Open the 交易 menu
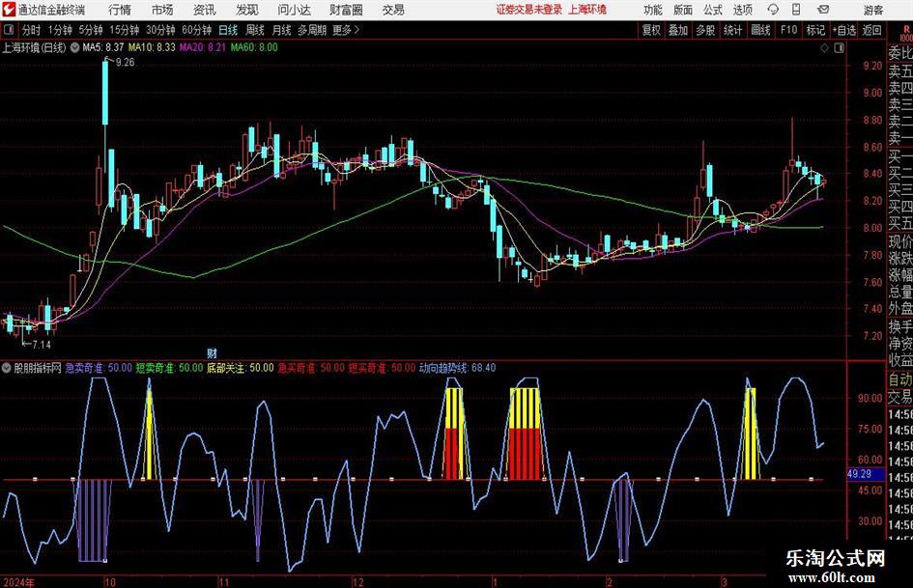The height and width of the screenshot is (588, 913). (393, 10)
